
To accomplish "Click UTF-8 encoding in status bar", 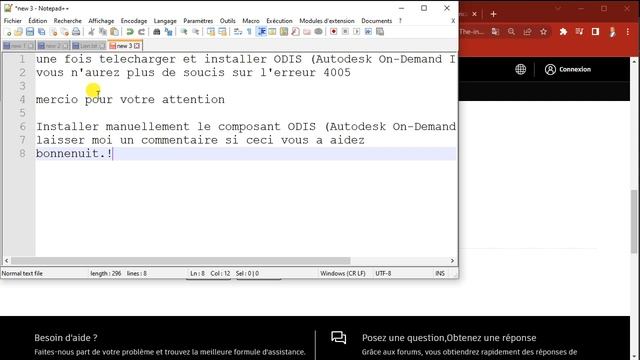I will coord(383,273).
